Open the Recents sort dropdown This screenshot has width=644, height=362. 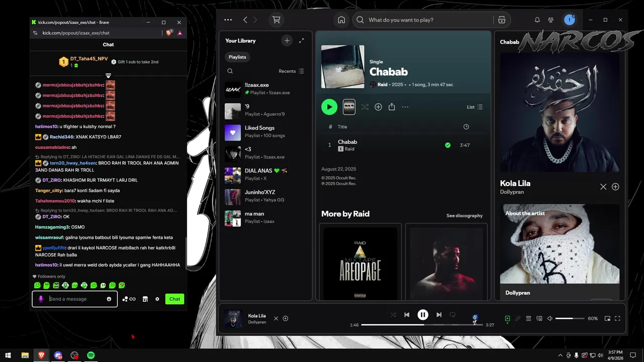(291, 71)
